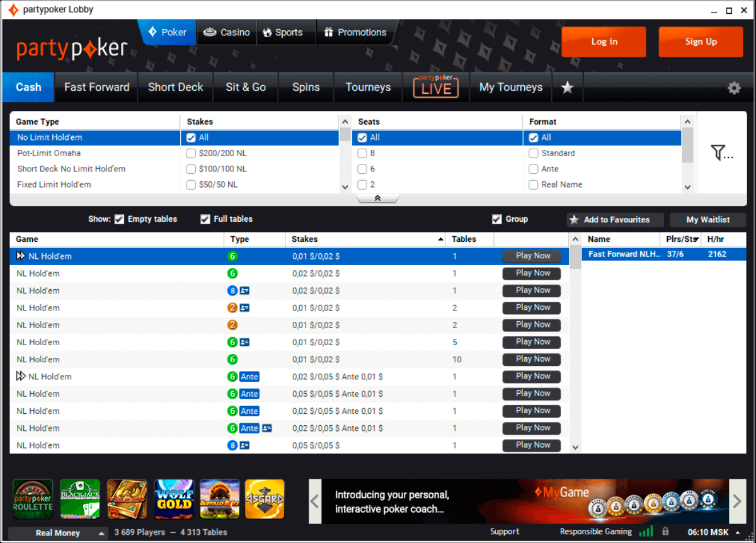Open the filter funnel icon
The width and height of the screenshot is (756, 543).
tap(721, 152)
